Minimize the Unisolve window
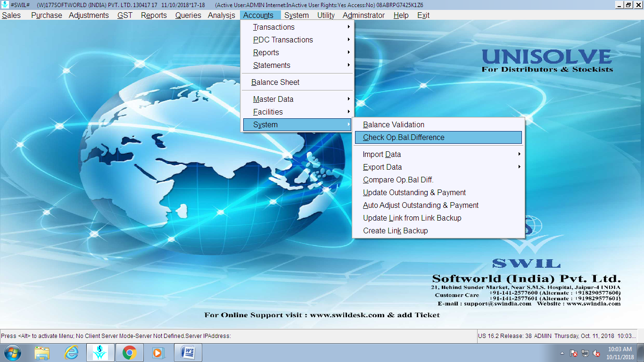The image size is (644, 362). (x=619, y=5)
